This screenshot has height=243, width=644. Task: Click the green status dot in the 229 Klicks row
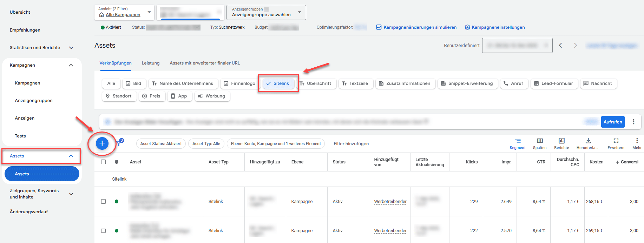117,201
